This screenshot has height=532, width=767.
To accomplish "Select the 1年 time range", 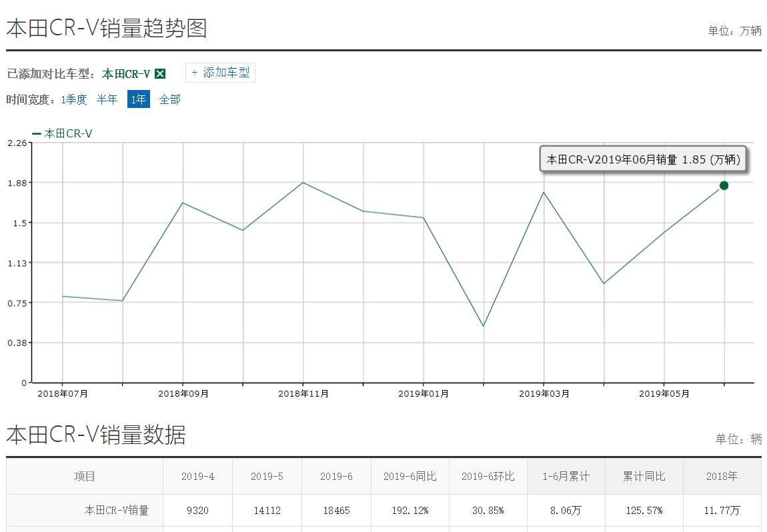I will point(139,99).
